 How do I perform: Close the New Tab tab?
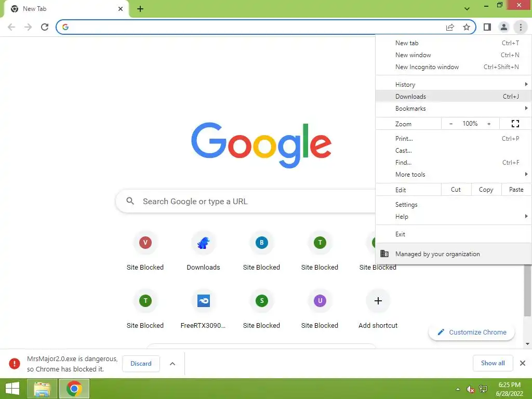[121, 9]
